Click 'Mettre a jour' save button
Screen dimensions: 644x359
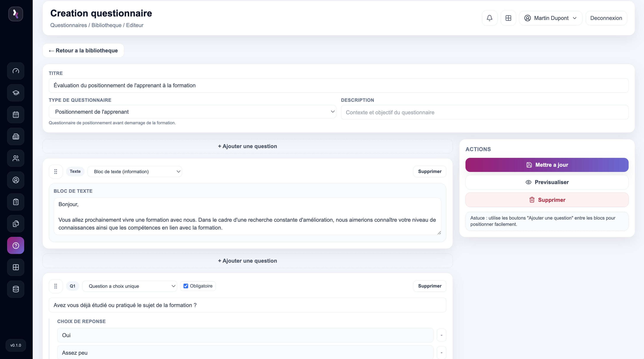[547, 165]
